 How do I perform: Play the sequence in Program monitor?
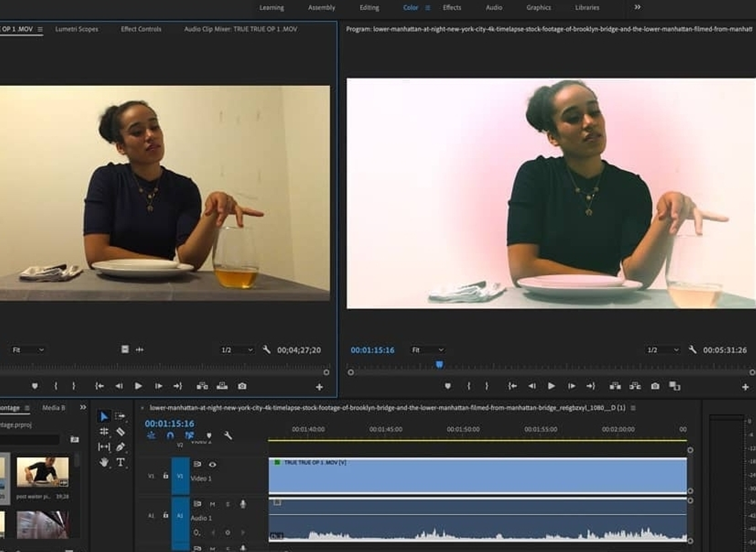[x=551, y=386]
